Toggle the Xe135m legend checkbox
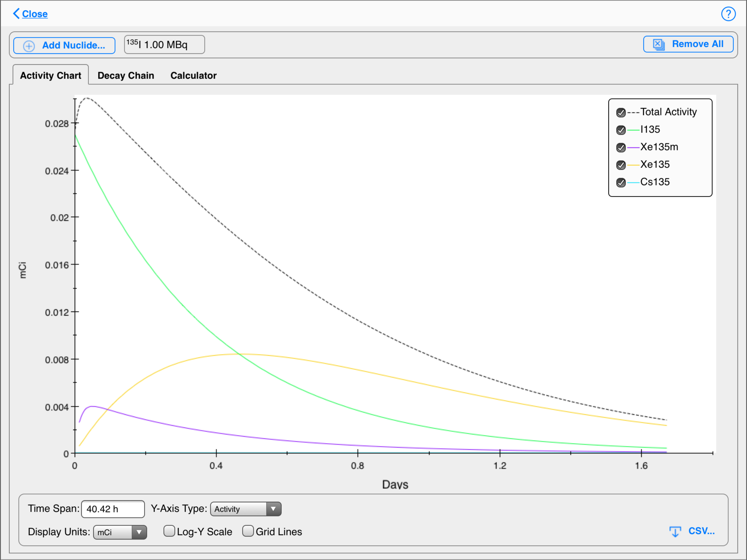Screen dimensions: 747x560 tap(621, 148)
